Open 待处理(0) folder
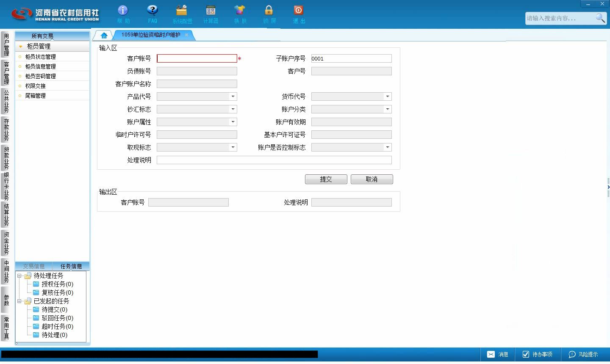610x364 pixels. [x=50, y=335]
